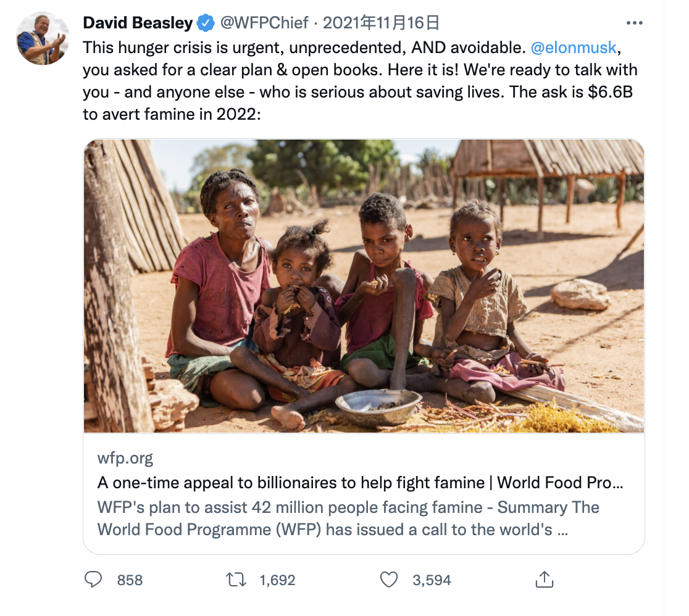Open David Beasley's profile avatar
Image resolution: width=689 pixels, height=616 pixels.
coord(42,38)
